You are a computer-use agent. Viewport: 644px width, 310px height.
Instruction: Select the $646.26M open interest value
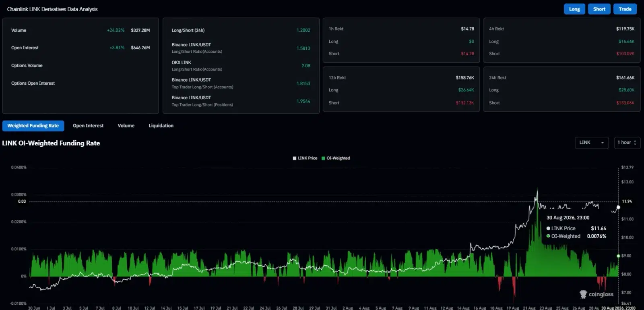140,48
